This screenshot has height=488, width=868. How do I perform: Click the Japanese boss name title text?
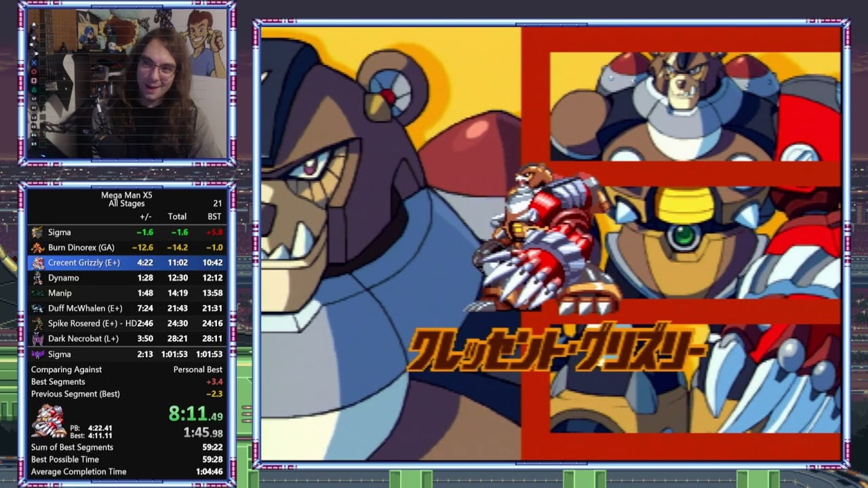(557, 349)
